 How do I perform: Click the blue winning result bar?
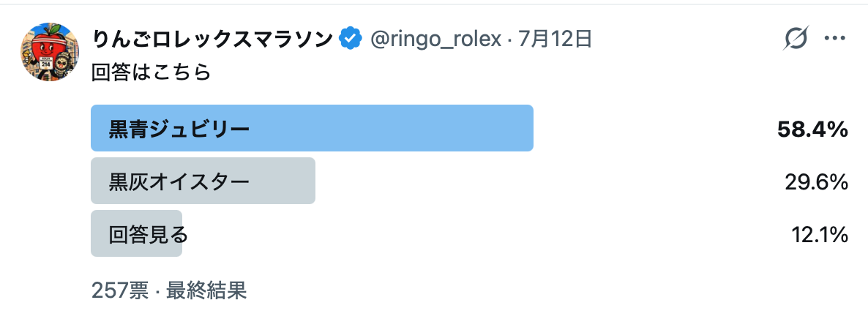(313, 128)
